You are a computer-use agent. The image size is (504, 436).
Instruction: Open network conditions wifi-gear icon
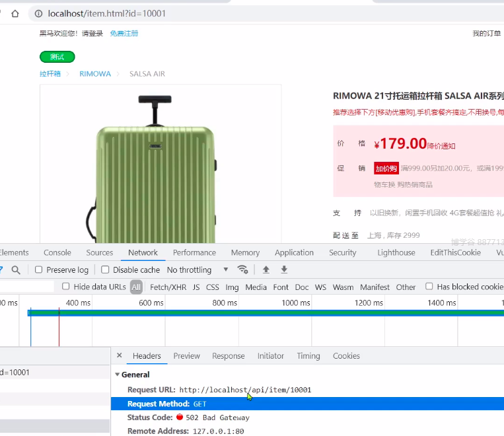click(242, 270)
